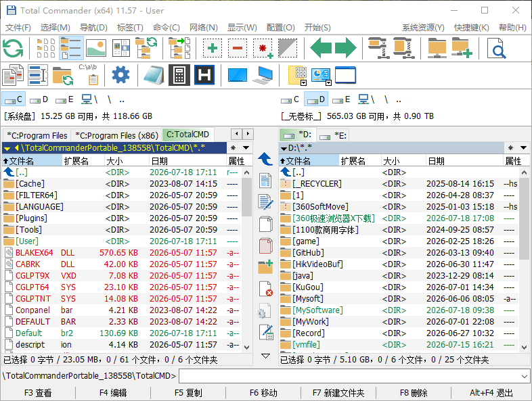
Task: Open control panel grid folder icon
Action: [x=296, y=75]
